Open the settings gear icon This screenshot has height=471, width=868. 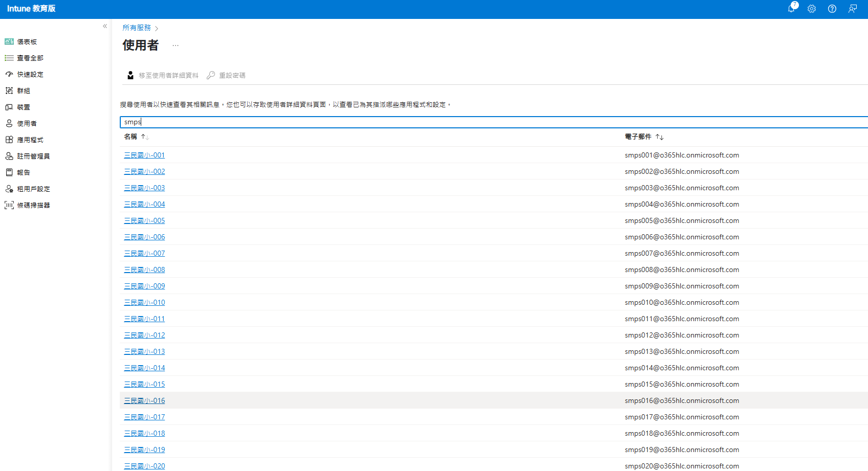click(812, 9)
